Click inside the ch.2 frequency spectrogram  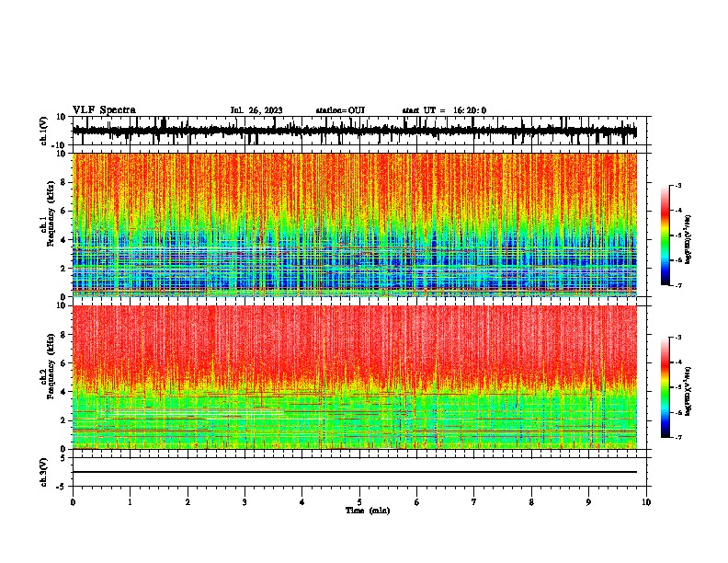pos(354,377)
